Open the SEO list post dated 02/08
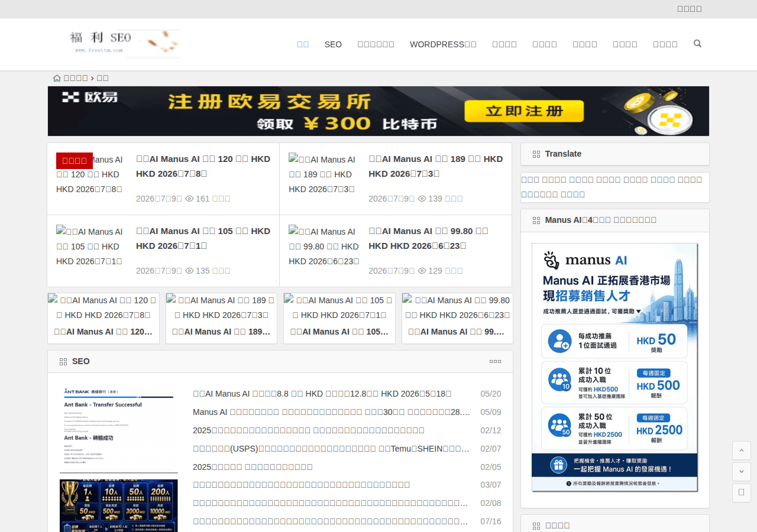This screenshot has width=757, height=532. [x=331, y=503]
